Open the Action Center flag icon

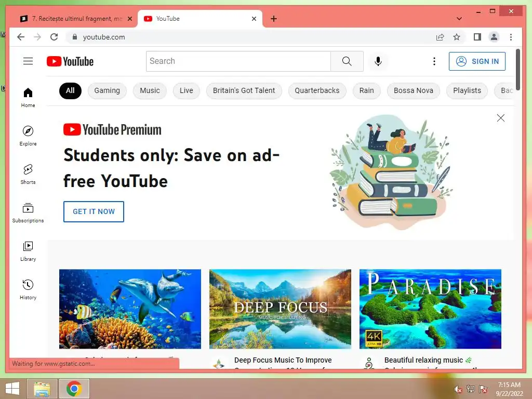[483, 389]
